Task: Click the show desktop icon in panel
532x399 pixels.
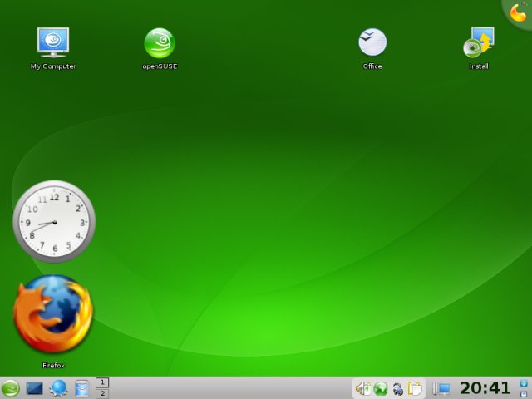Action: [35, 388]
